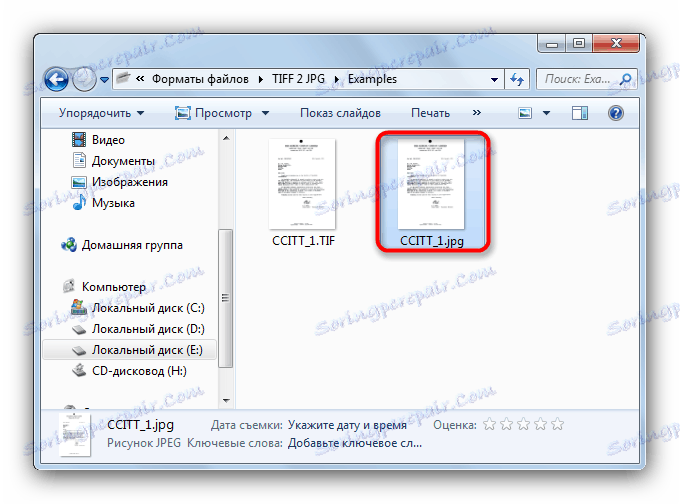Show more toolbar commands via »
The width and height of the screenshot is (680, 504).
pyautogui.click(x=477, y=113)
